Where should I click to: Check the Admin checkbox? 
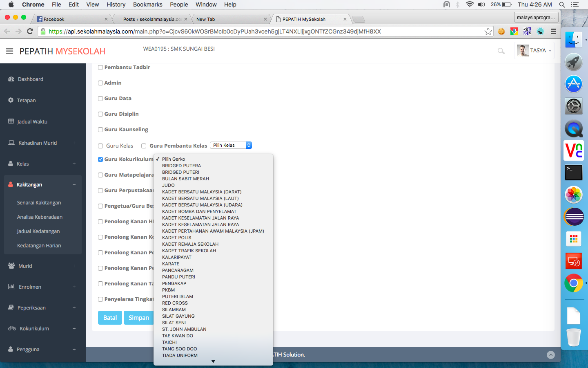(100, 83)
